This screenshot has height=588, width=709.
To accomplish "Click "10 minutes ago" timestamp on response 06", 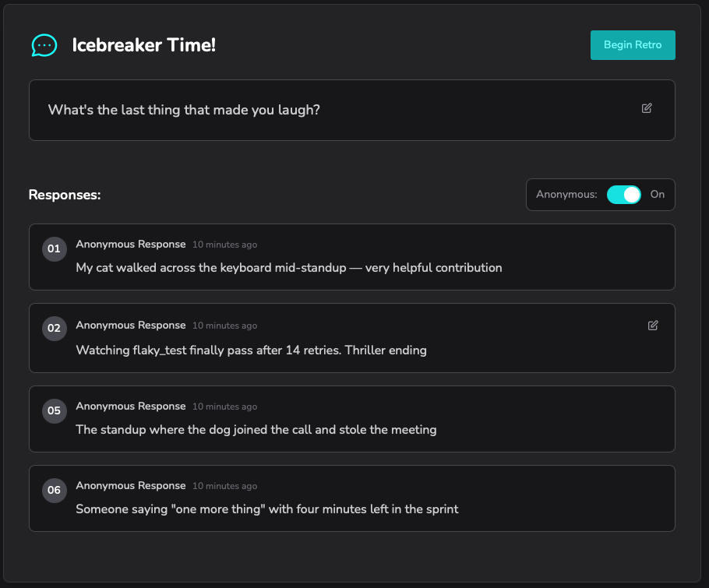I will click(x=224, y=486).
